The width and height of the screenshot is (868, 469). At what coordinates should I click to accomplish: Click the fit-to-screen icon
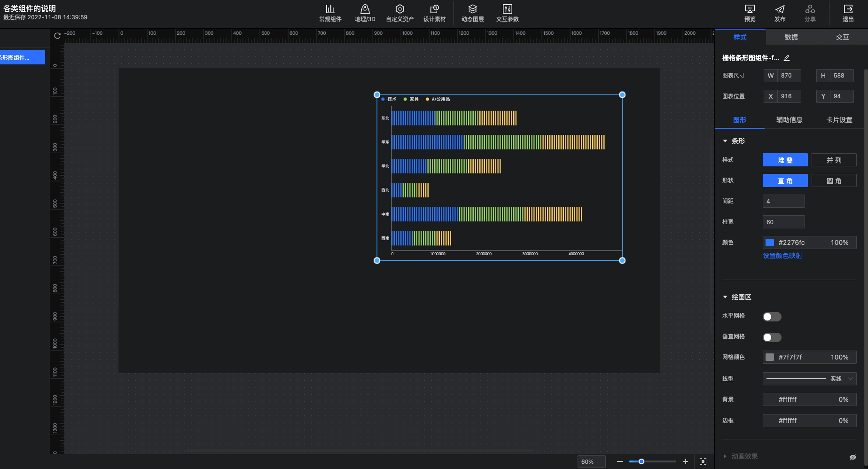703,461
